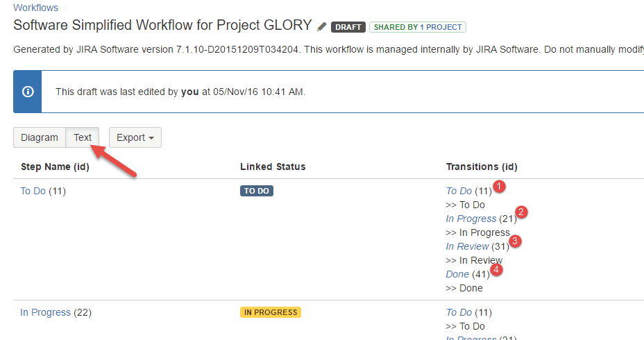Screen dimensions: 644x340
Task: Switch to the Diagram view
Action: tap(40, 137)
